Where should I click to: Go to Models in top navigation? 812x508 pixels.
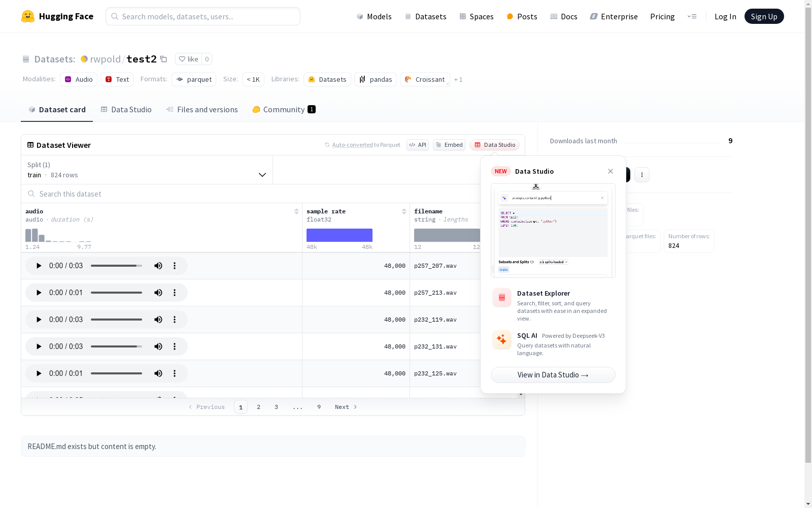[x=374, y=16]
